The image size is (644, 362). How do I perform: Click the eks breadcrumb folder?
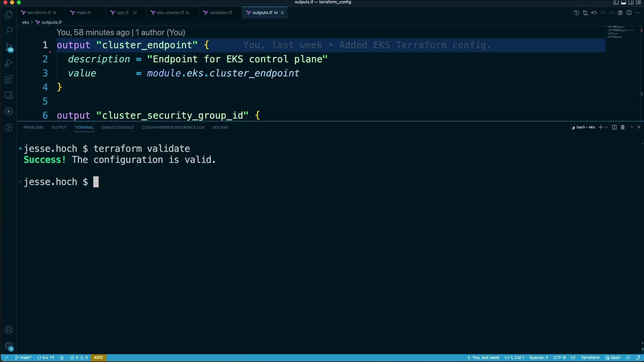click(25, 22)
